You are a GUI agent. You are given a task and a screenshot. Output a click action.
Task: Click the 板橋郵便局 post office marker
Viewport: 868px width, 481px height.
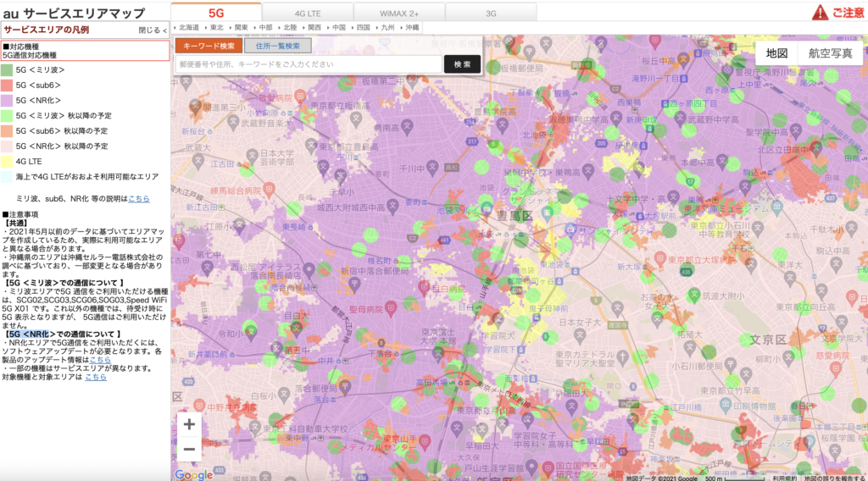[x=529, y=52]
